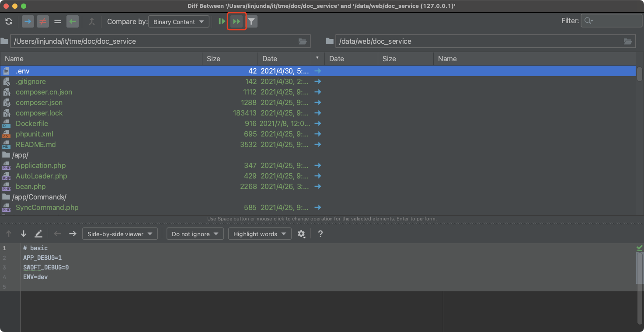Compare the previous file with left arrow
The width and height of the screenshot is (644, 332).
58,234
